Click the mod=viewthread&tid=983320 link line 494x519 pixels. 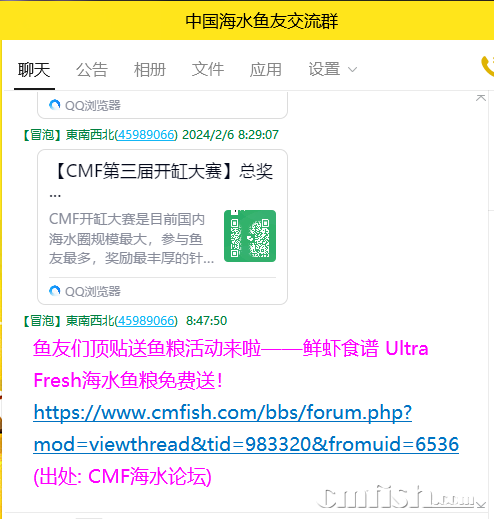[x=246, y=444]
